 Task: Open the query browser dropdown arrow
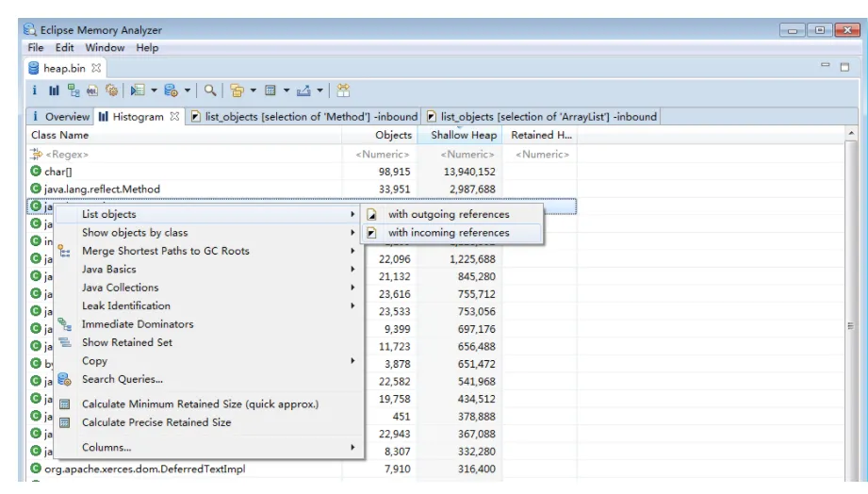[188, 91]
